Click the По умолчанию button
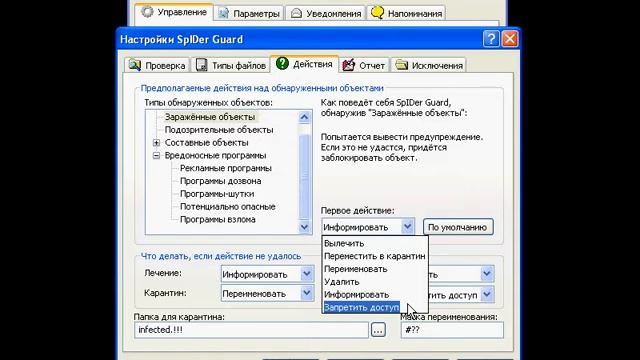 coord(458,227)
